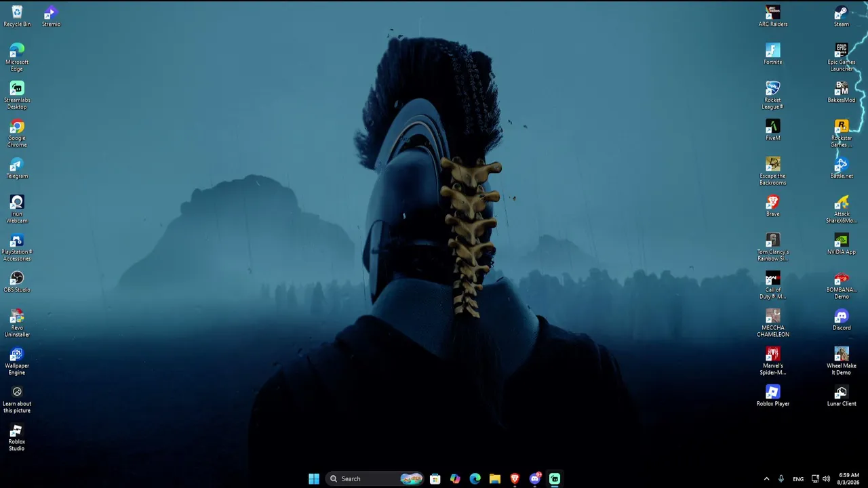
Task: Select the Rocket League desktop shortcut
Action: (773, 96)
